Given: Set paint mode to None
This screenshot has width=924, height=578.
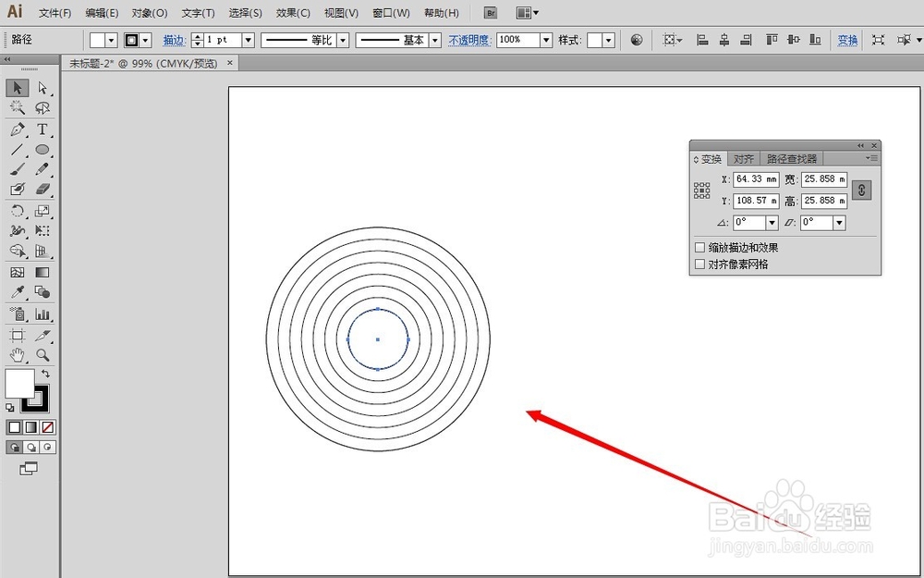Looking at the screenshot, I should click(x=48, y=427).
